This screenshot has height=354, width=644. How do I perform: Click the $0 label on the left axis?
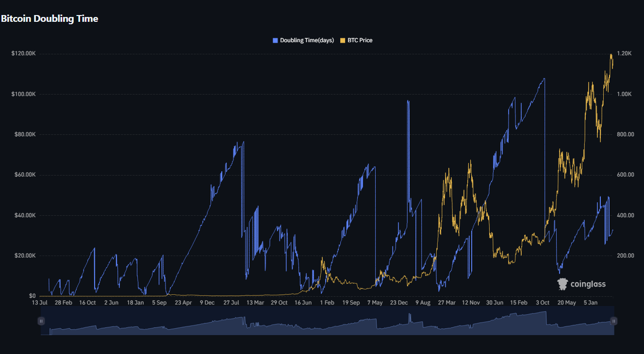click(32, 296)
